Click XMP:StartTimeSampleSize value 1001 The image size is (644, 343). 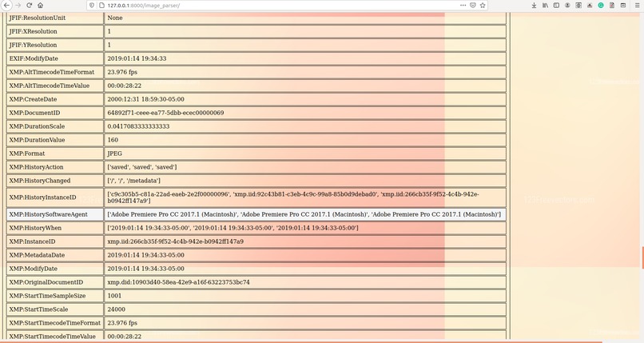pos(114,295)
